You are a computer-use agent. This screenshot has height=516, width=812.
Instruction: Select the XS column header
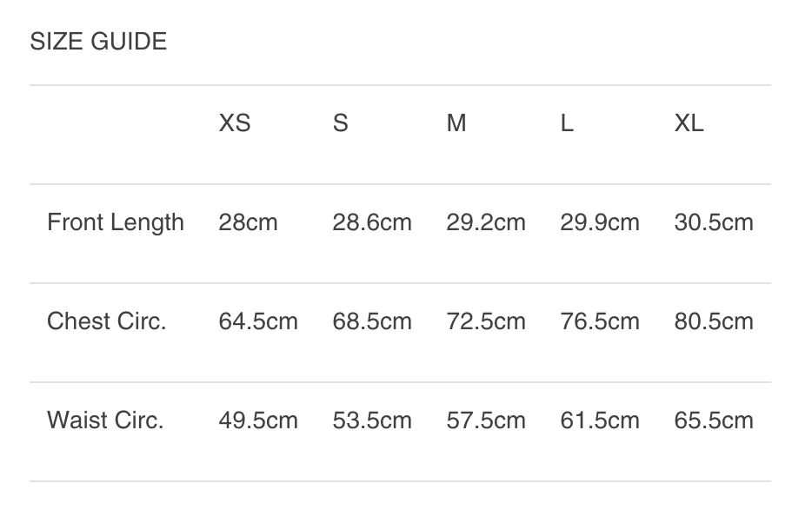(x=235, y=123)
